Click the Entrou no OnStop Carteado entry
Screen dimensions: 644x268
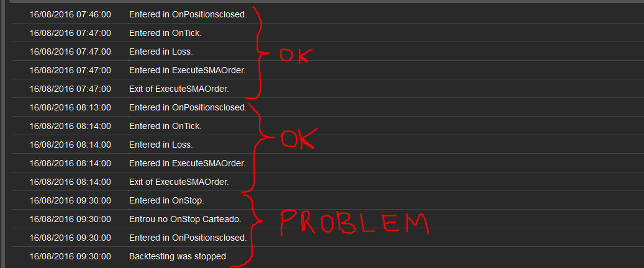(328, 219)
